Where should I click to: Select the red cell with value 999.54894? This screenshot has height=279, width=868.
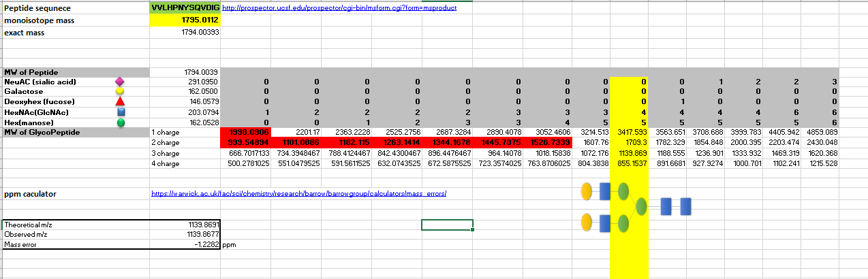pyautogui.click(x=246, y=143)
